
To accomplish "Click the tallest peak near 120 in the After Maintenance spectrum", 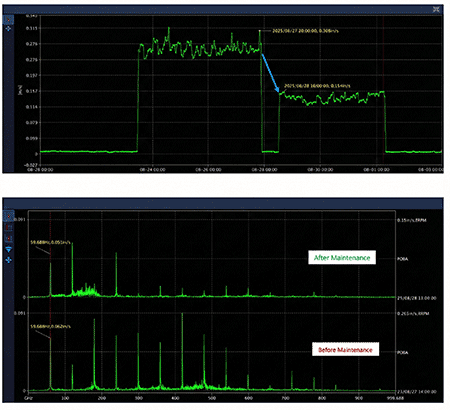I will (x=72, y=269).
